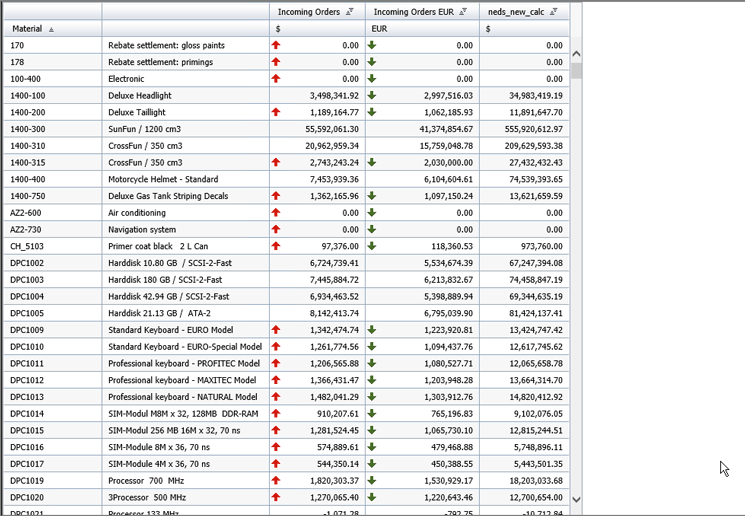
Task: Select material DPC1020 cell
Action: tap(52, 497)
